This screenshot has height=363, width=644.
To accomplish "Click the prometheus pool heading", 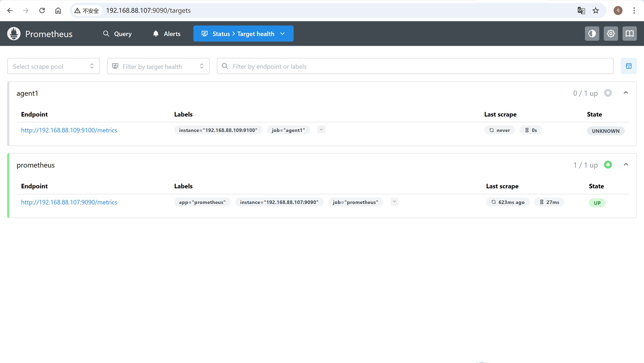I will pyautogui.click(x=36, y=165).
